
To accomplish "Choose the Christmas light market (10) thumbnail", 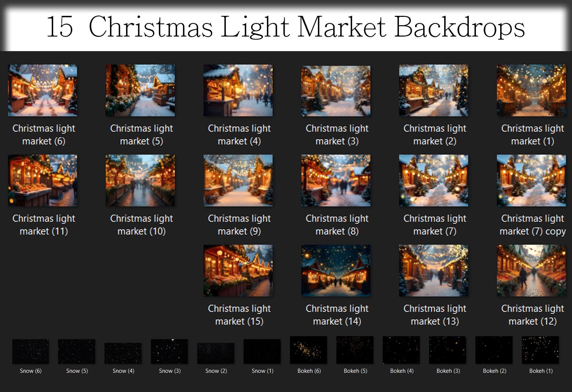I will pyautogui.click(x=140, y=180).
